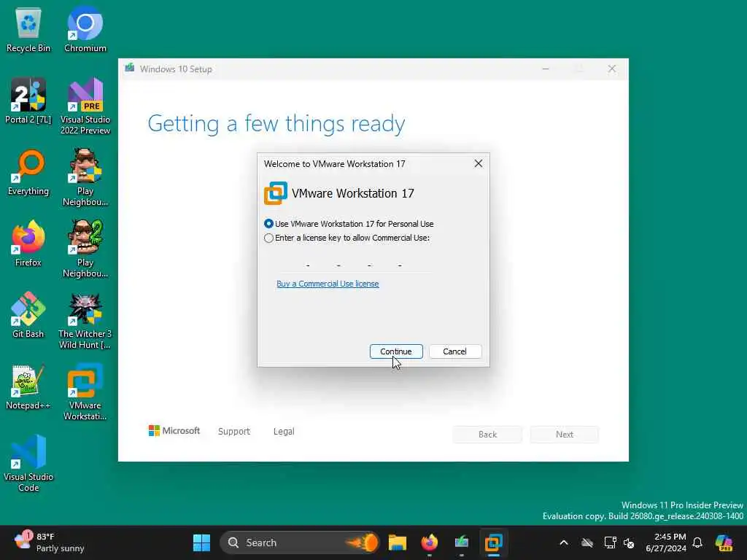Switch to Windows Setup taskbar icon
747x560 pixels.
click(x=461, y=542)
